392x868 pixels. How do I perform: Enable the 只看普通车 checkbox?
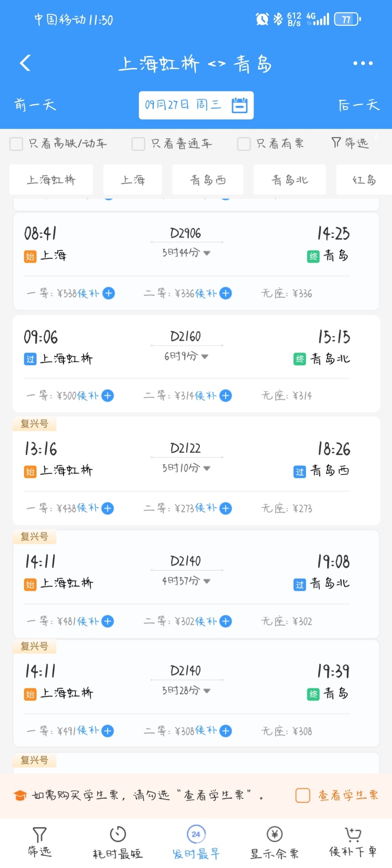tap(138, 144)
